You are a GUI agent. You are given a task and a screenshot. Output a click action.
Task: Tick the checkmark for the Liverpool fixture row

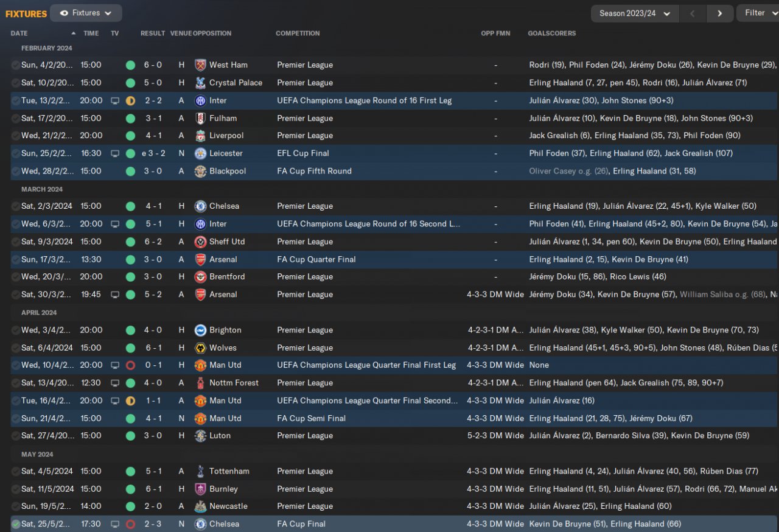pyautogui.click(x=15, y=136)
